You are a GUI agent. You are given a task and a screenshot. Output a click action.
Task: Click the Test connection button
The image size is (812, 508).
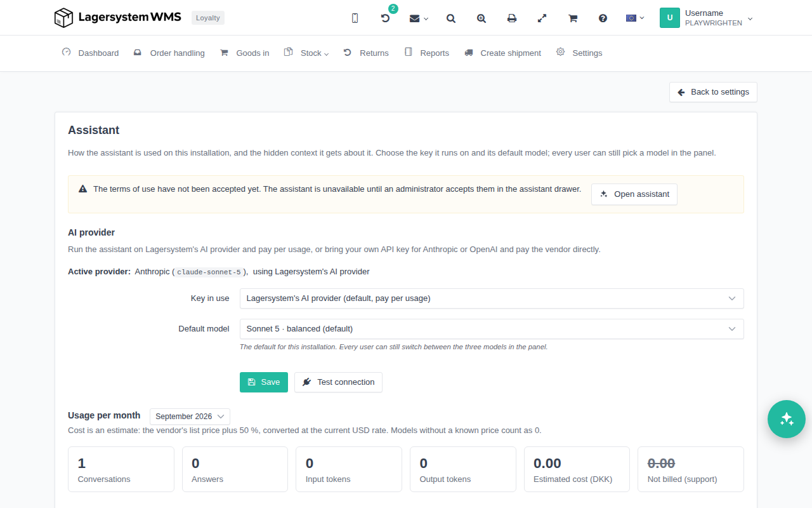tap(338, 382)
